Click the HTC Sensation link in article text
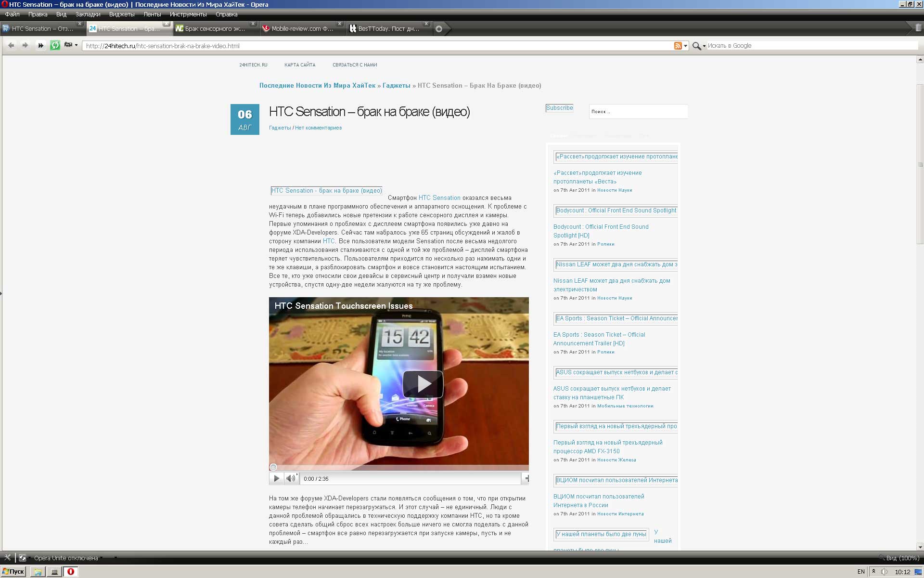This screenshot has height=578, width=924. click(x=439, y=198)
